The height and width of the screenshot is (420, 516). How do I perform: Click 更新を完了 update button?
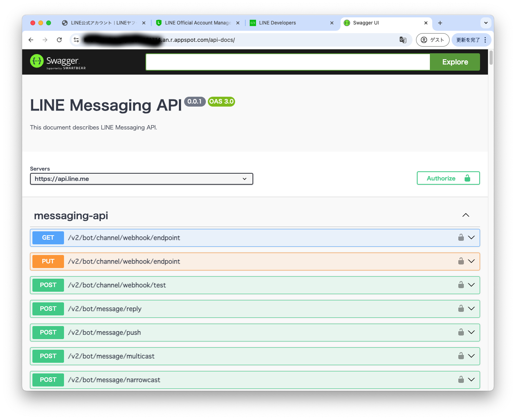[468, 40]
